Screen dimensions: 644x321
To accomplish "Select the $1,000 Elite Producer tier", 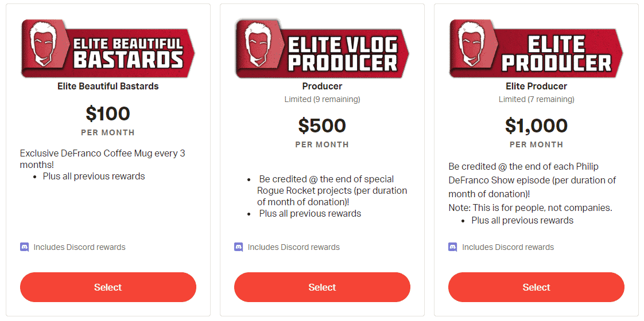I will coord(536,287).
